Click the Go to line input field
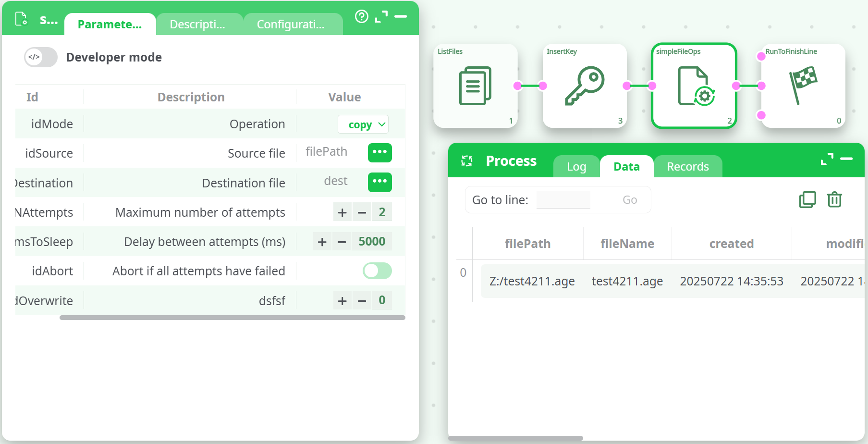Viewport: 868px width, 444px height. pos(563,200)
